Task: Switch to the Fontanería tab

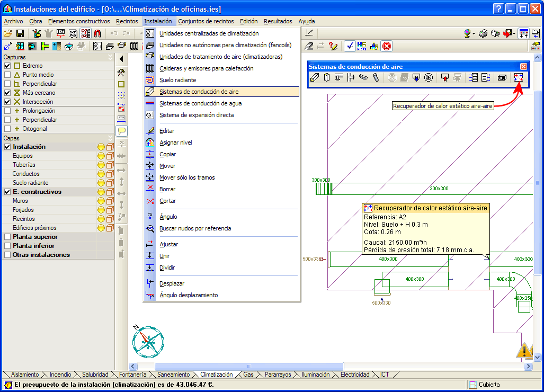Action: pyautogui.click(x=133, y=375)
